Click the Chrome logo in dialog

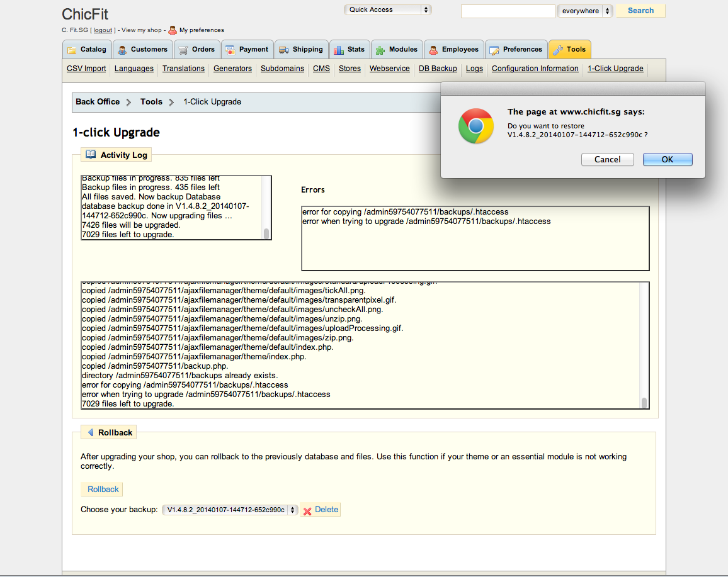476,126
